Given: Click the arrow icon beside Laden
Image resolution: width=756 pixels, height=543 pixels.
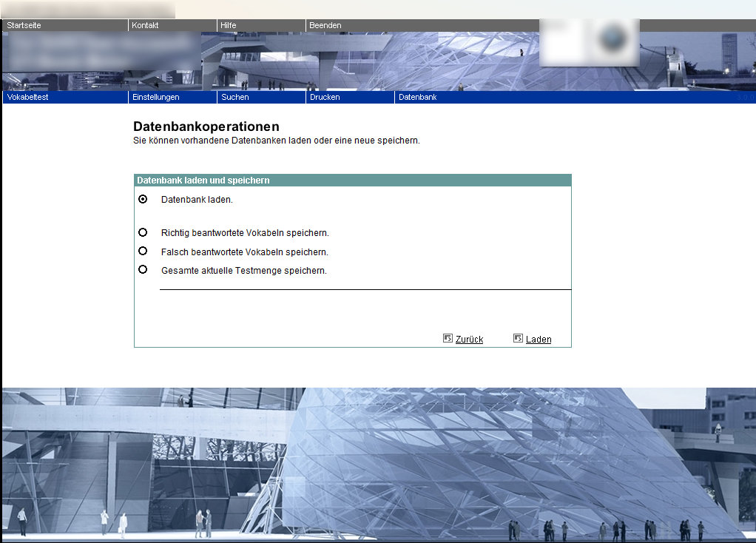Looking at the screenshot, I should click(518, 338).
